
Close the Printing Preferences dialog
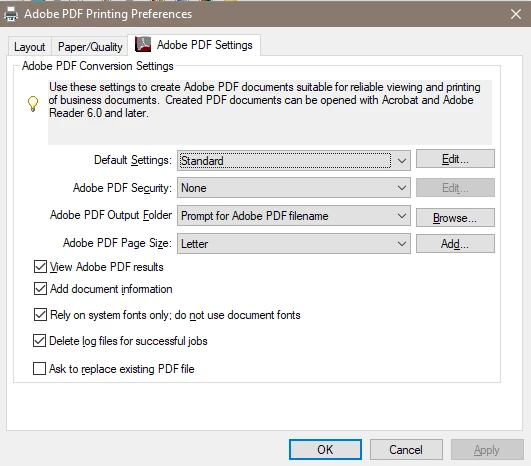[516, 14]
